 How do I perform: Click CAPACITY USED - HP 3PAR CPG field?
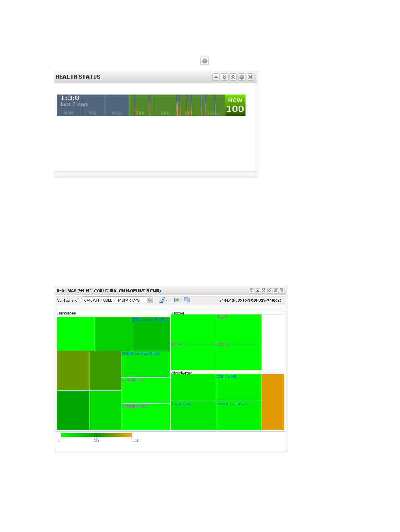coord(115,300)
